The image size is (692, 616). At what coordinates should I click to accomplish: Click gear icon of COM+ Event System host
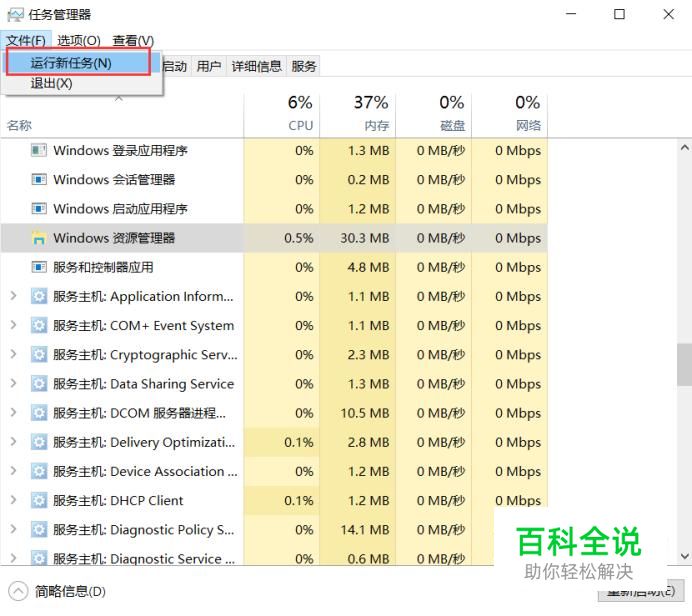click(x=39, y=325)
